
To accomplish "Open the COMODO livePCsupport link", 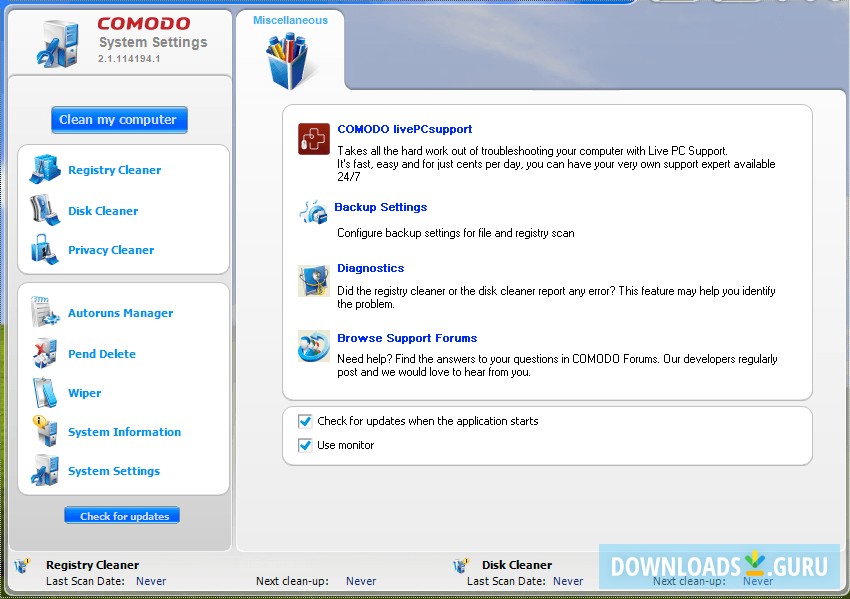I will (405, 129).
